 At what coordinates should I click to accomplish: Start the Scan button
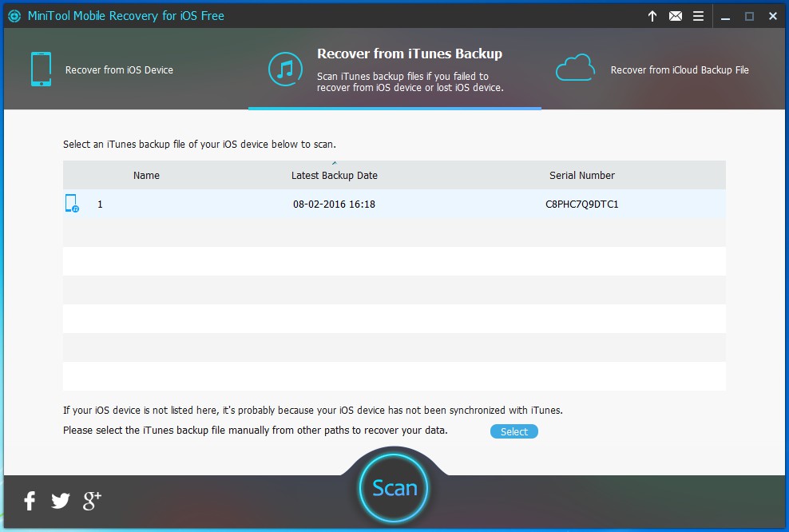tap(394, 488)
